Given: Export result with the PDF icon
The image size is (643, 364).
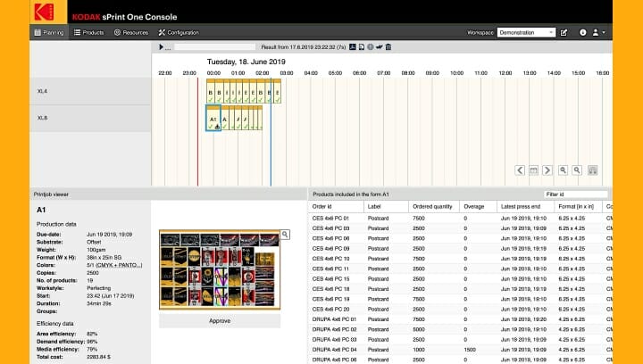Looking at the screenshot, I should (x=352, y=47).
